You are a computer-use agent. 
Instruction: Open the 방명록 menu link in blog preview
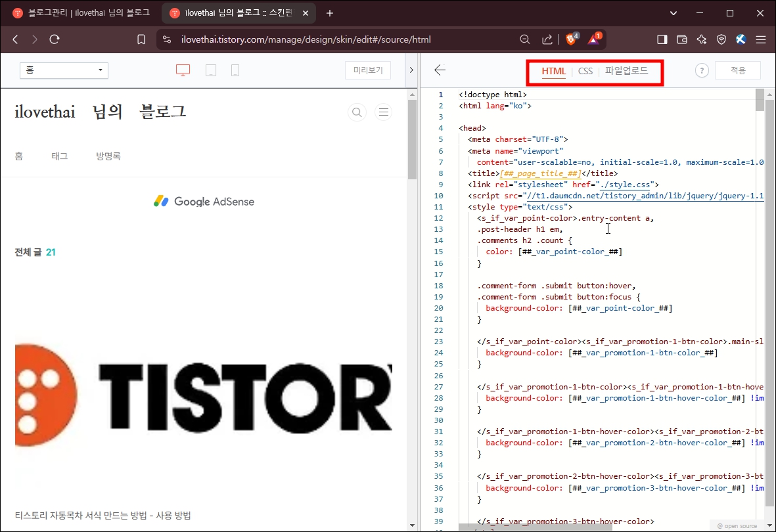[108, 156]
